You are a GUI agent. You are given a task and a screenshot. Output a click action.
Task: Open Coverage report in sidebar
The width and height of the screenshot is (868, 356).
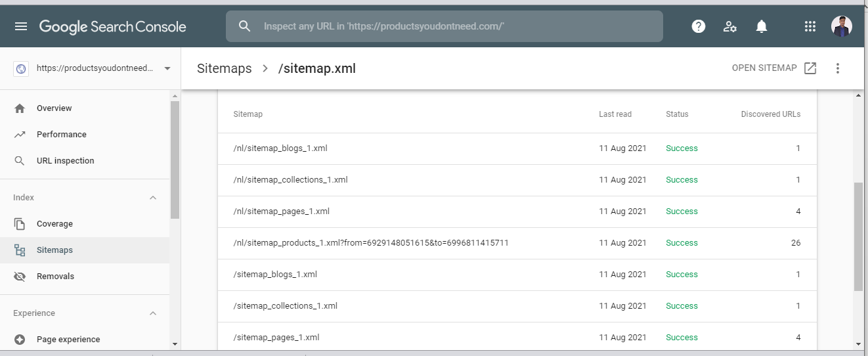(x=54, y=224)
